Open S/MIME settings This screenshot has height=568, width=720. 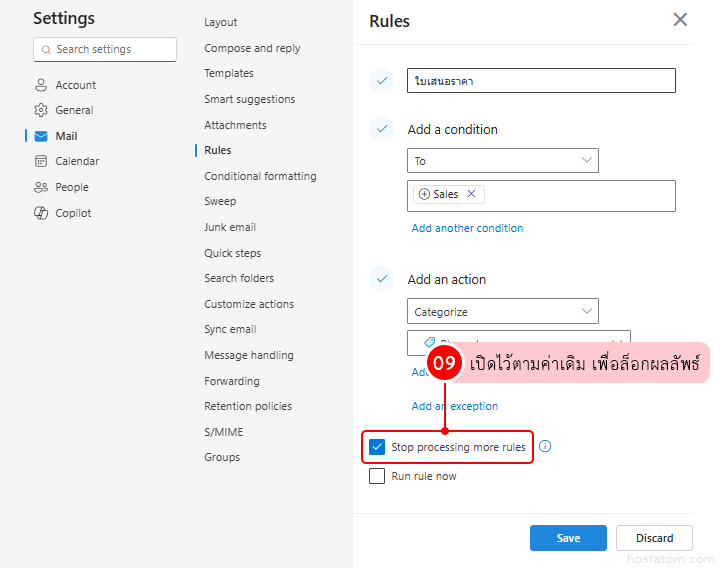point(224,432)
